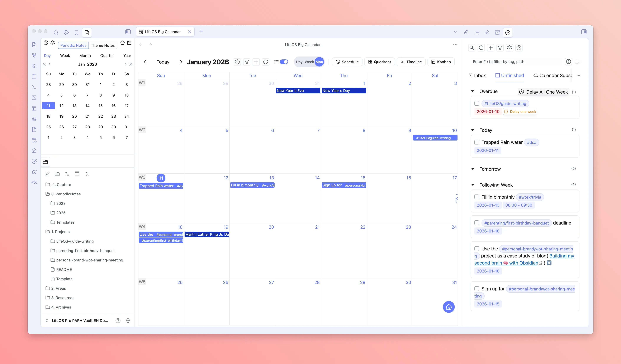Click the search magnifier icon in the task panel
Image resolution: width=621 pixels, height=364 pixels.
tap(472, 48)
